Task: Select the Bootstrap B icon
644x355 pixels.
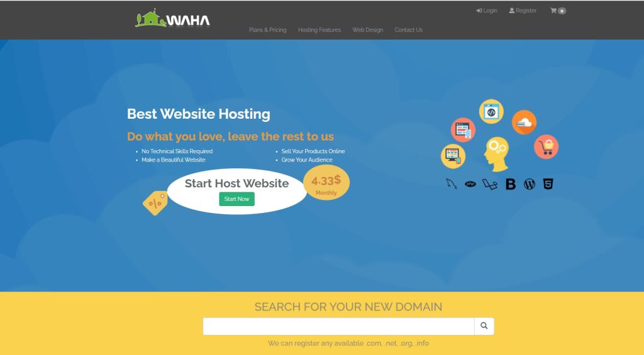Action: click(x=511, y=184)
